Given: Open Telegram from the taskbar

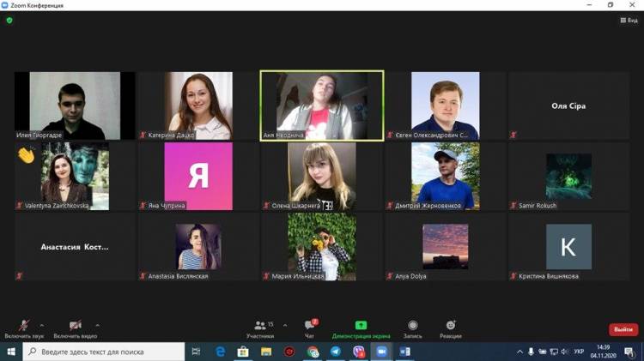Looking at the screenshot, I should coord(336,352).
